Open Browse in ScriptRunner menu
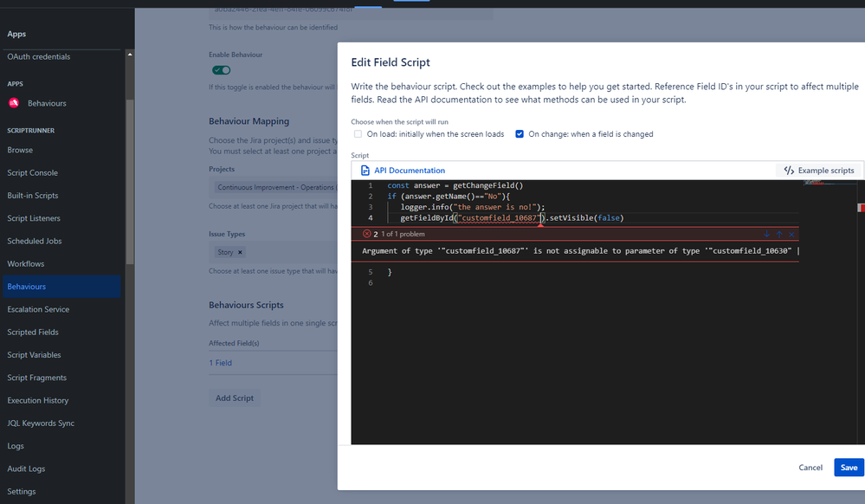The height and width of the screenshot is (504, 865). [x=20, y=150]
